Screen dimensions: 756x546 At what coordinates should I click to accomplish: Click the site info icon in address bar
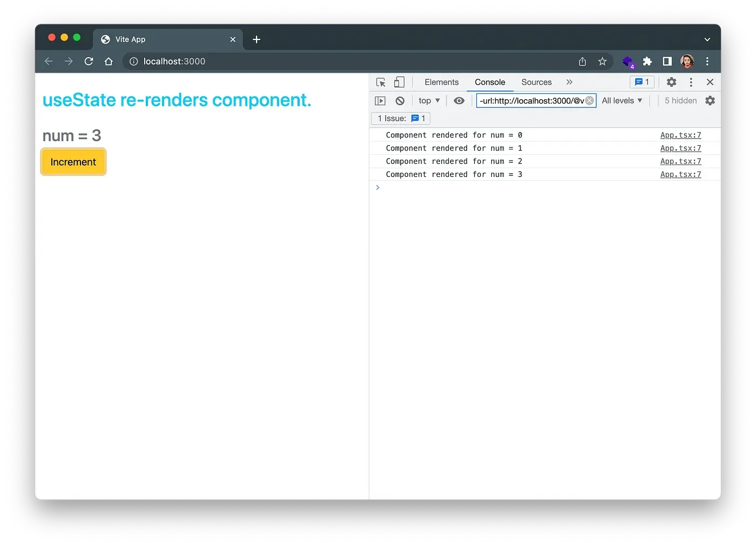point(133,62)
